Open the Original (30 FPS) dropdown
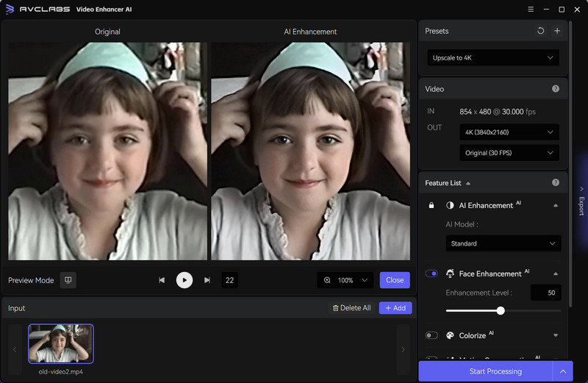 [509, 153]
